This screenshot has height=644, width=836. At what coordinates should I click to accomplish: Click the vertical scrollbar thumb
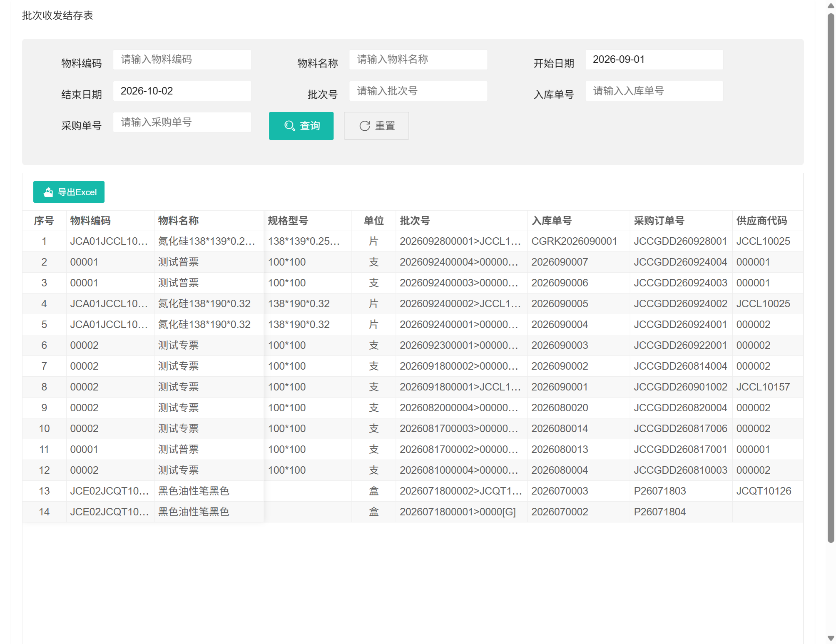(831, 277)
